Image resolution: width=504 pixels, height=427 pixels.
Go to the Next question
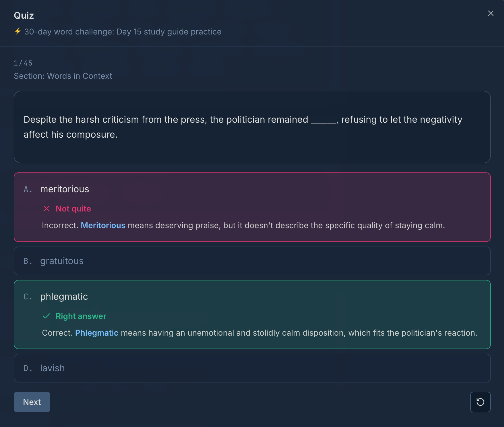point(32,402)
